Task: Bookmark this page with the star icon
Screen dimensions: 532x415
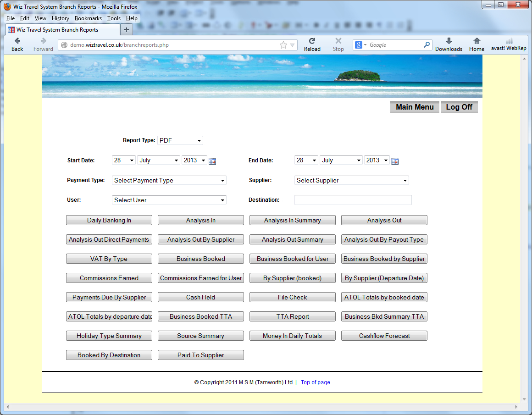Action: pyautogui.click(x=283, y=45)
